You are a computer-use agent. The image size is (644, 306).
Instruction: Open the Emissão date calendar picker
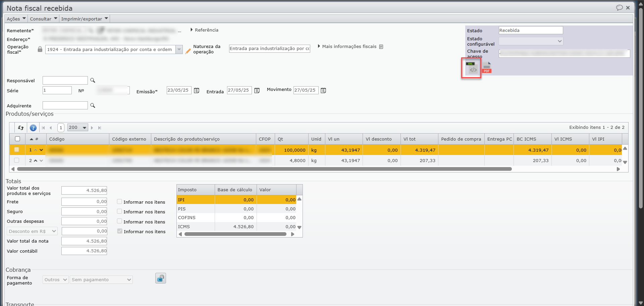coord(197,91)
